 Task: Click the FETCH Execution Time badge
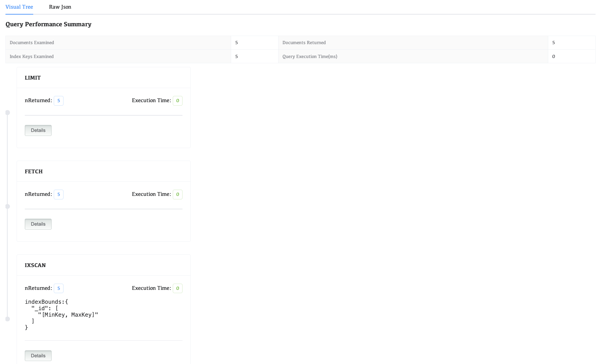coord(178,194)
